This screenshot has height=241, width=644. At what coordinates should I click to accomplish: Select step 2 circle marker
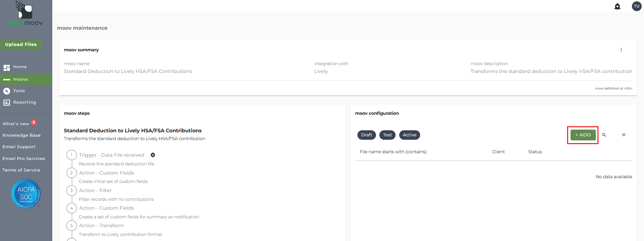pos(71,173)
